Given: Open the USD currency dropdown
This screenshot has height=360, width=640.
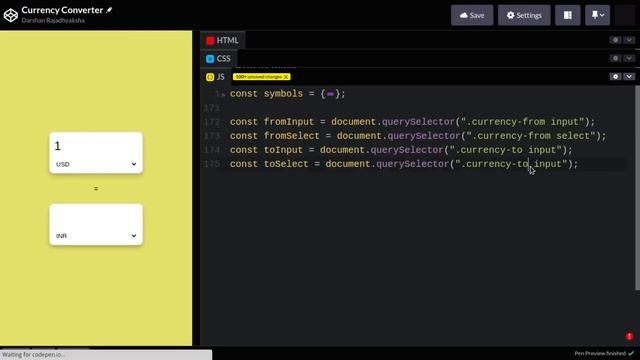Looking at the screenshot, I should 96,164.
